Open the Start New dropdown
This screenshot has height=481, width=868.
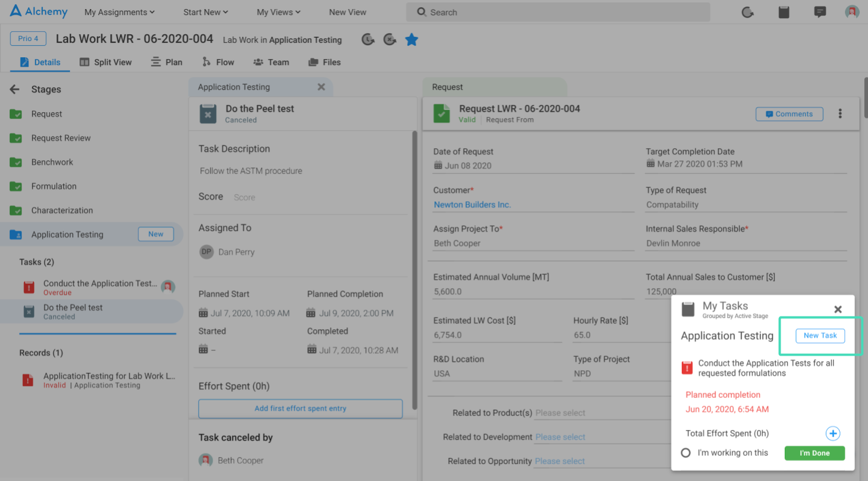pyautogui.click(x=205, y=12)
